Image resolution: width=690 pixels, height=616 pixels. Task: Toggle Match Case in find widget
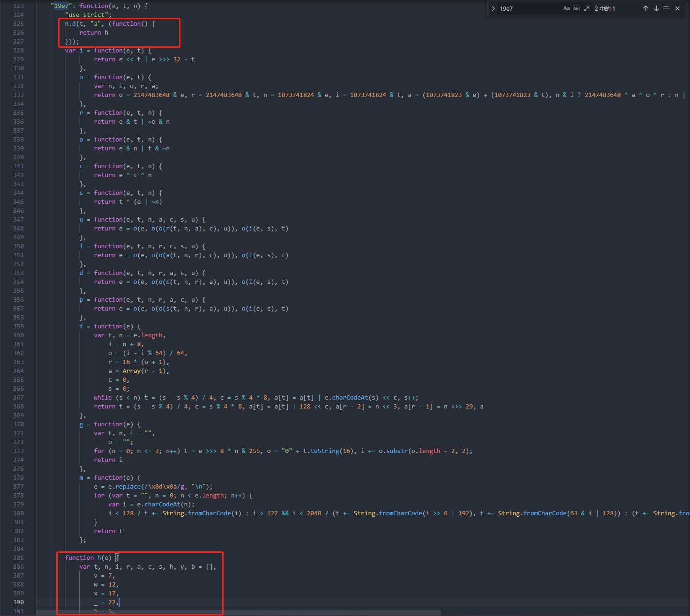pos(566,8)
